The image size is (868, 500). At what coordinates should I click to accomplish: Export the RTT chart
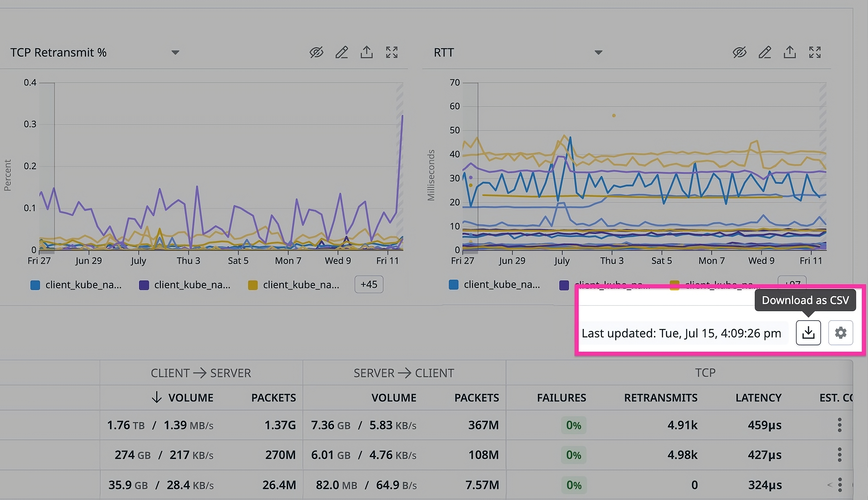tap(790, 52)
